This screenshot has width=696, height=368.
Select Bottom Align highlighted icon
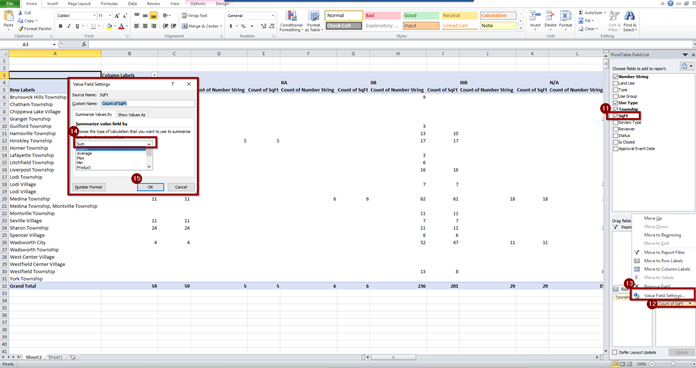[x=153, y=16]
